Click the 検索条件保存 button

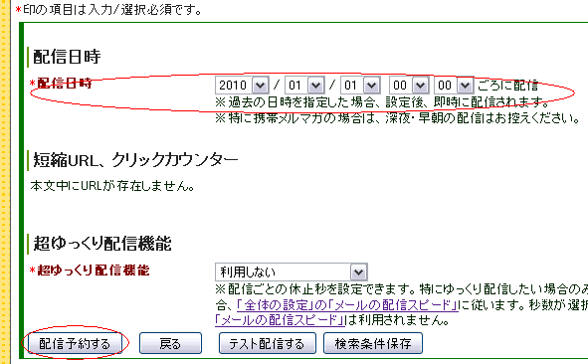(373, 343)
